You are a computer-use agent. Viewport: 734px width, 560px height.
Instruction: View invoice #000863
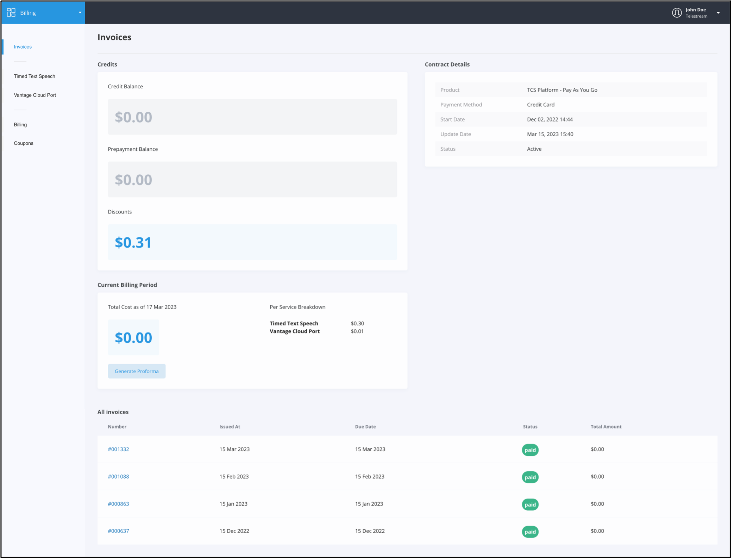click(x=118, y=504)
